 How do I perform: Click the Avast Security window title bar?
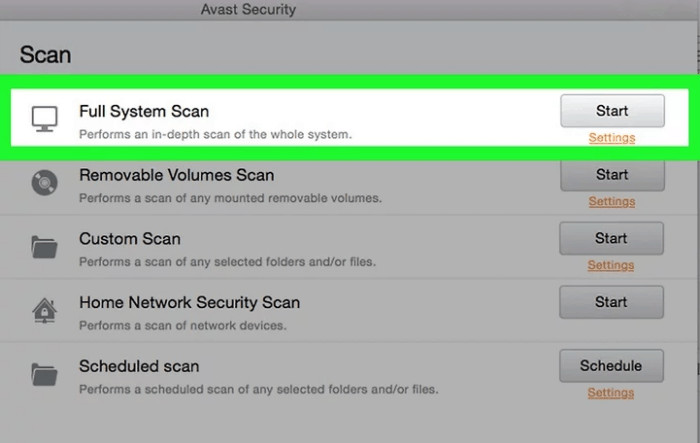[x=350, y=9]
